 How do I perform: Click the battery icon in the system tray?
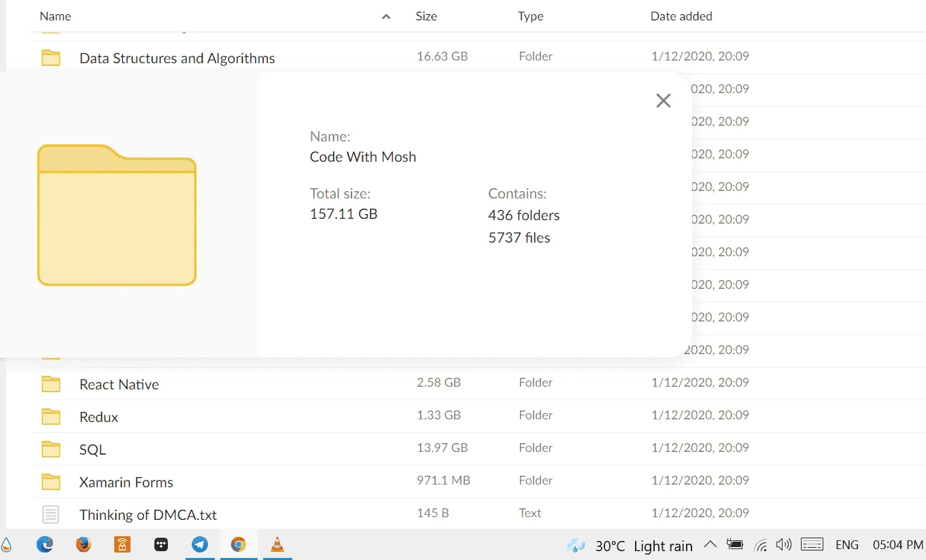coord(734,545)
